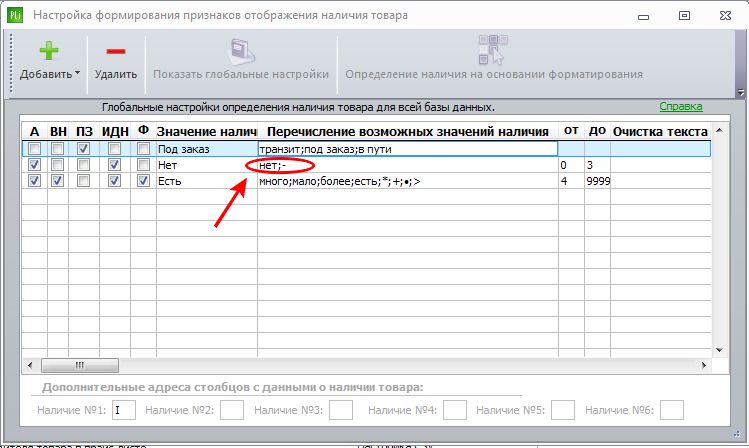Image resolution: width=749 pixels, height=448 pixels.
Task: Uncheck ИДН checkbox in Нет row
Action: pyautogui.click(x=114, y=165)
